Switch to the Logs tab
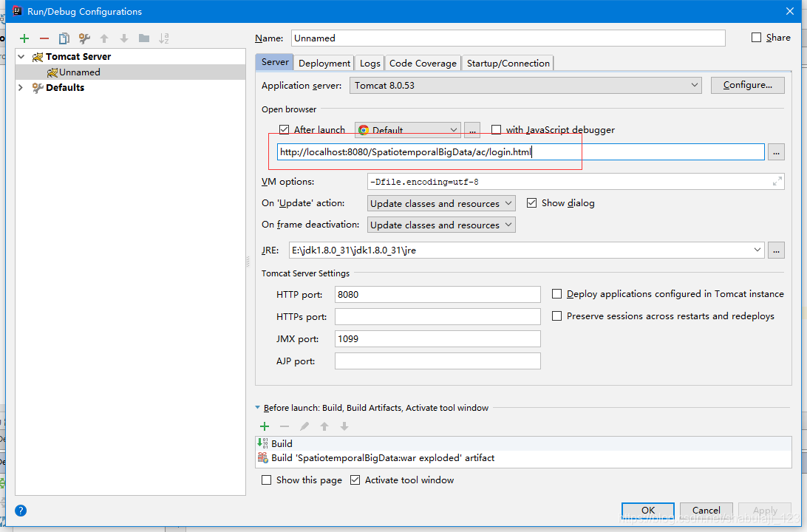Screen dimensions: 807x532 370,64
